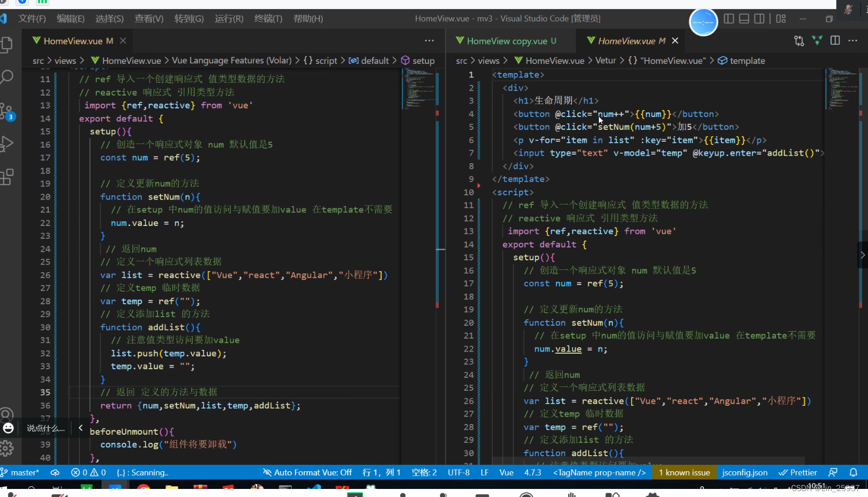868x497 pixels.
Task: Open the 查看(V) menu
Action: tap(149, 19)
